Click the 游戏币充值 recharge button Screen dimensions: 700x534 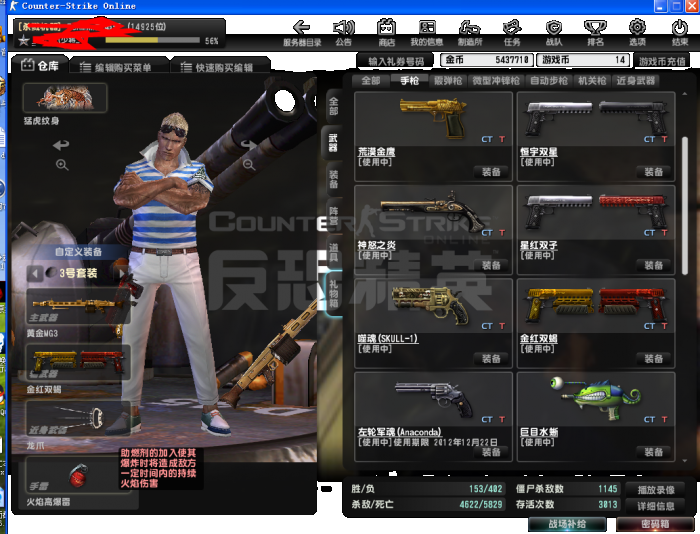click(x=662, y=61)
